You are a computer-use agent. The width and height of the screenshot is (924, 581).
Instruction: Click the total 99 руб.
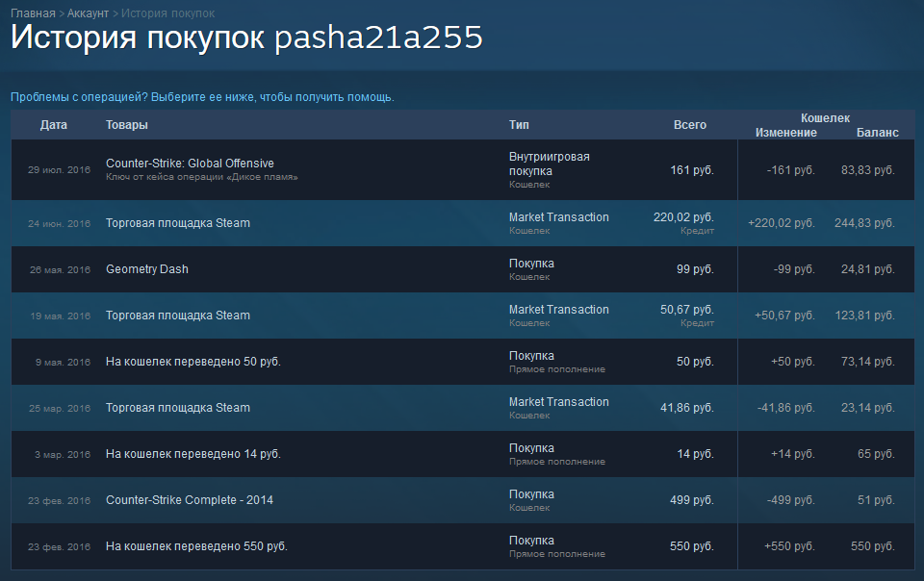click(695, 269)
